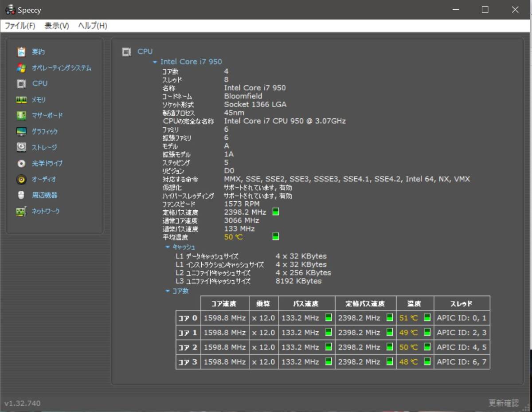Viewport: 532px width, 412px height.
Task: Collapse the キャッシュ section
Action: click(x=167, y=247)
